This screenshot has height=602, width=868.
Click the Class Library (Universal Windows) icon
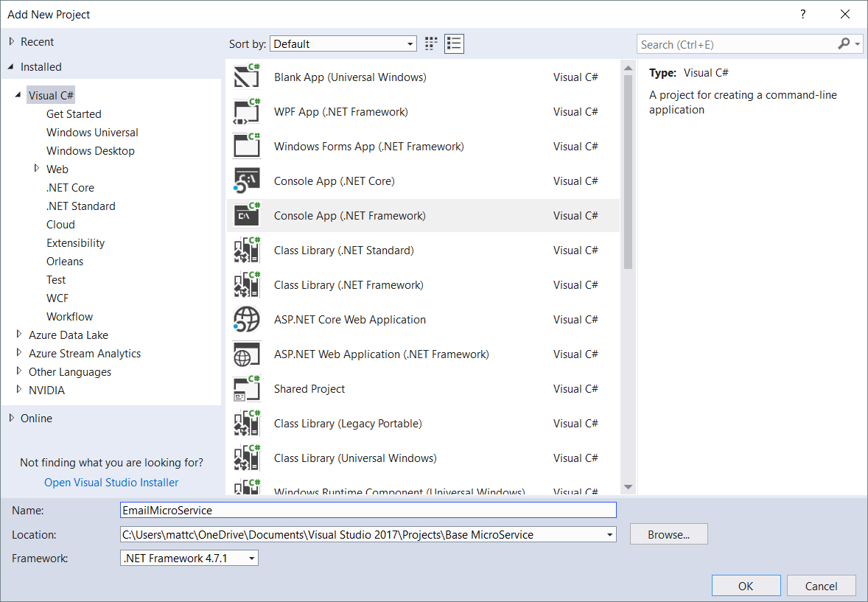tap(246, 458)
